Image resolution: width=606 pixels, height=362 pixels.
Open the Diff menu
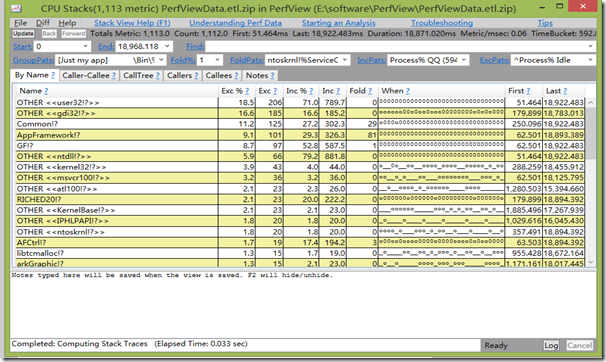pyautogui.click(x=43, y=23)
